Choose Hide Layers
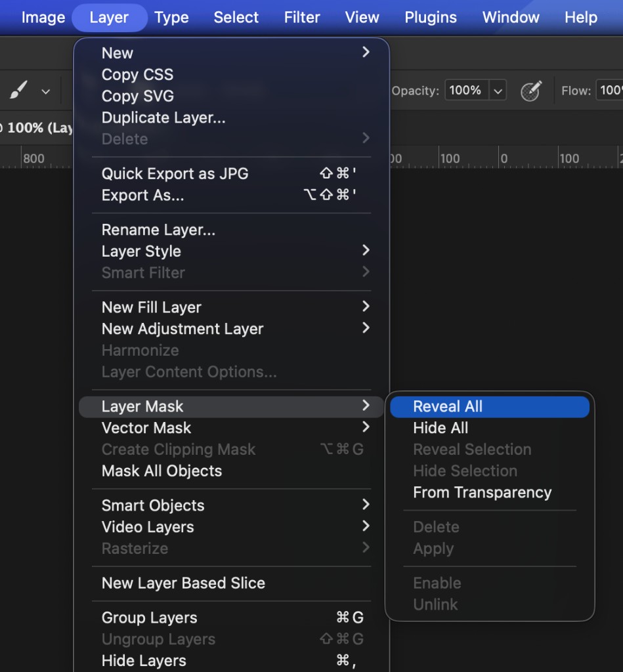623x672 pixels. click(x=232, y=660)
